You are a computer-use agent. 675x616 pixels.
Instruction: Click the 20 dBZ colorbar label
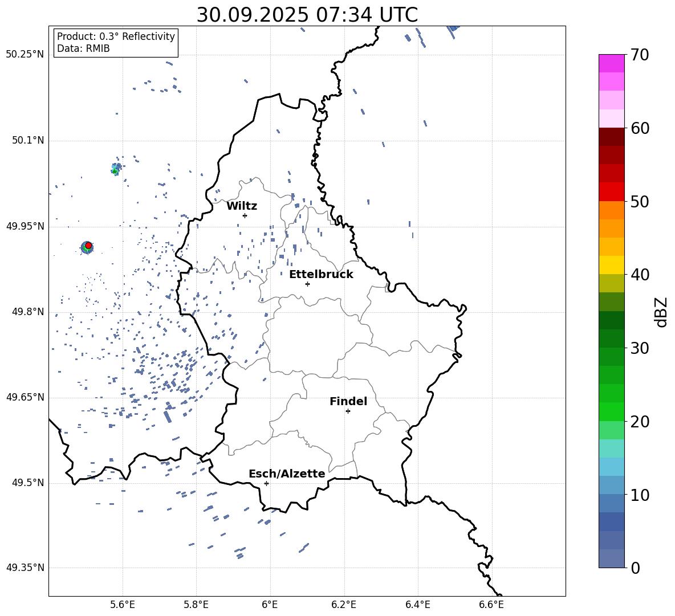click(639, 421)
